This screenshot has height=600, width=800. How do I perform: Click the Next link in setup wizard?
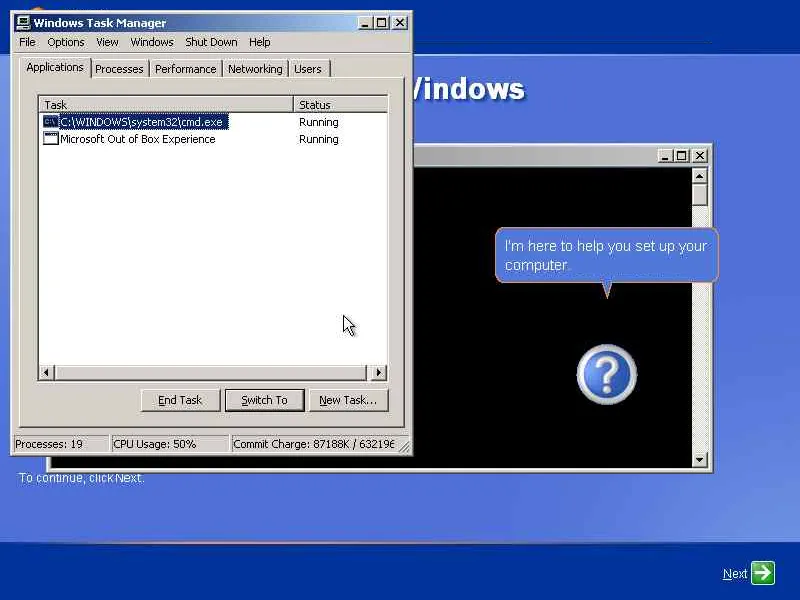[735, 574]
